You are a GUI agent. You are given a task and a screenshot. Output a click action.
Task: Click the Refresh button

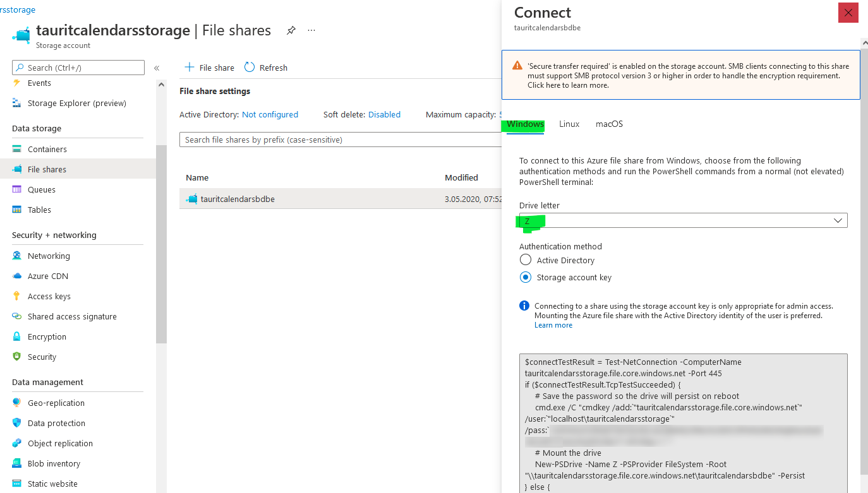coord(266,68)
